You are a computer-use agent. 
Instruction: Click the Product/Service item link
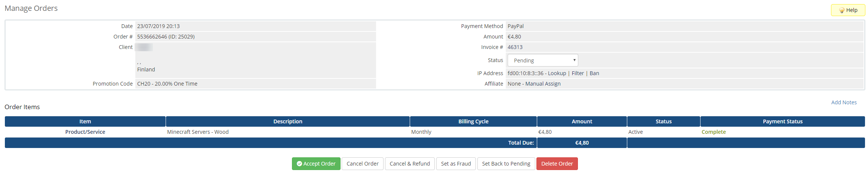[x=85, y=132]
